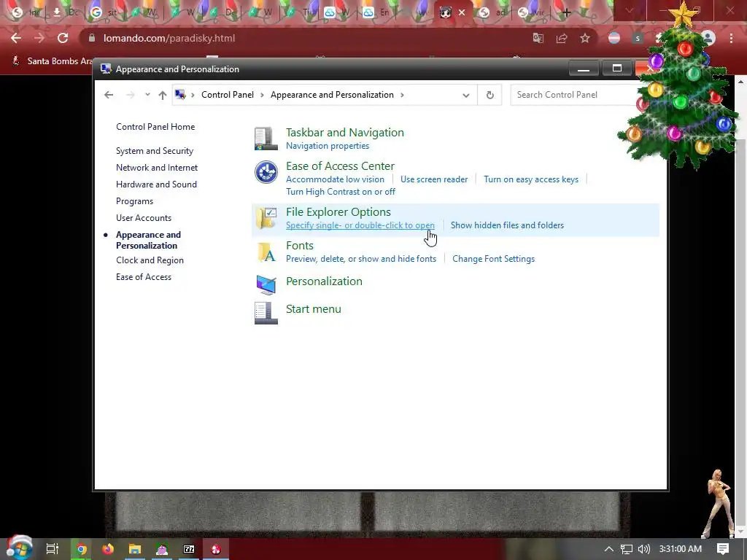Select Use screen reader
Screen dimensions: 747x560
(x=434, y=179)
